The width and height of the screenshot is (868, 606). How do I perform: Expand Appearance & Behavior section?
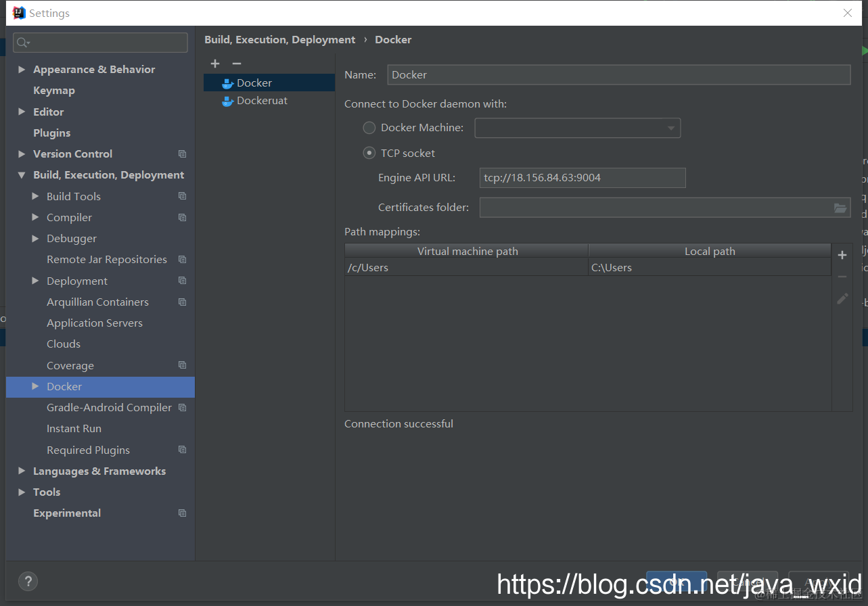coord(22,70)
